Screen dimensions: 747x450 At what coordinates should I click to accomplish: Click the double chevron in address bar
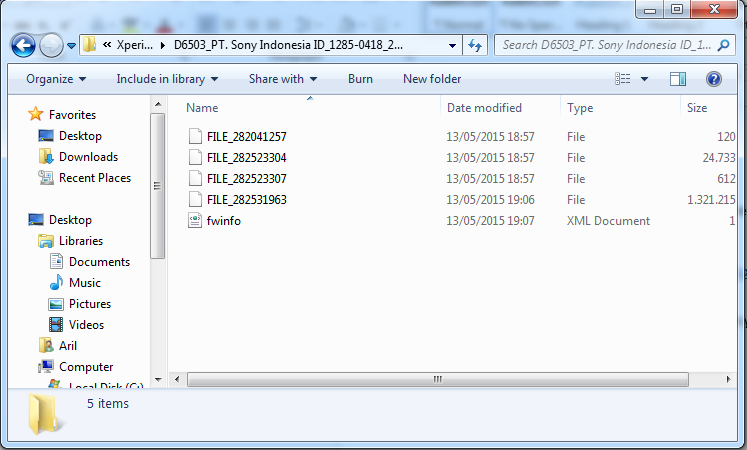[107, 45]
